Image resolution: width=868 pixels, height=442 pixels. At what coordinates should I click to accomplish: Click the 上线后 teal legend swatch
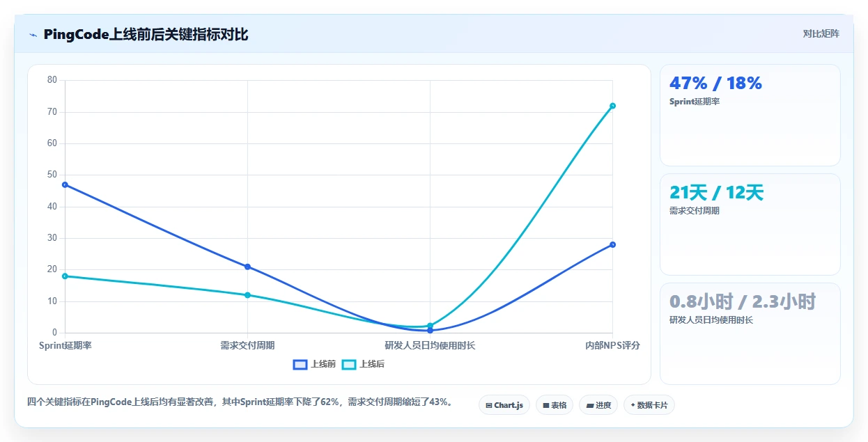click(x=349, y=365)
